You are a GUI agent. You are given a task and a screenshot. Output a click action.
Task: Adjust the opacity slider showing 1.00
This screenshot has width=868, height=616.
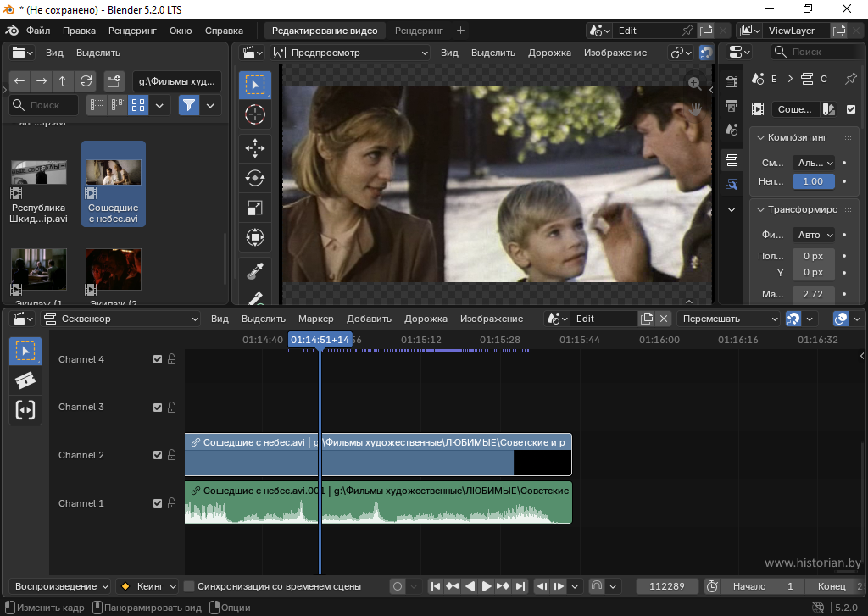click(813, 181)
